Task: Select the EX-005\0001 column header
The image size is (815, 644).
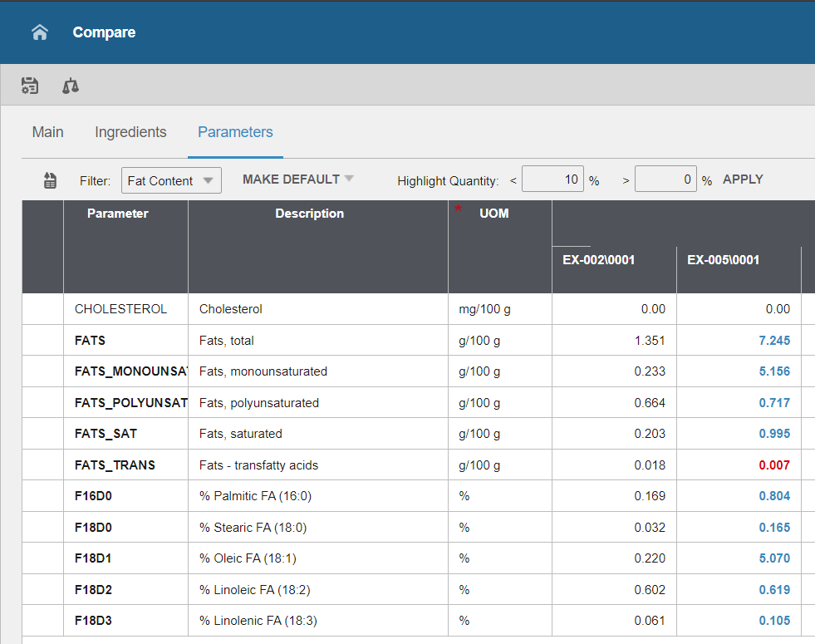Action: (723, 259)
